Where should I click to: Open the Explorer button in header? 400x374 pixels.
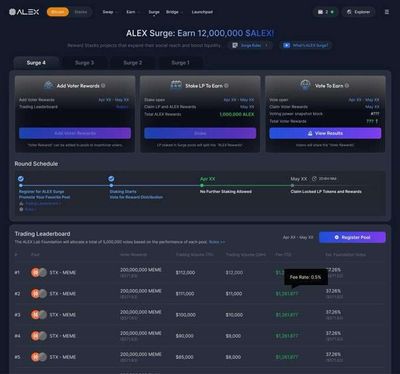pos(358,12)
